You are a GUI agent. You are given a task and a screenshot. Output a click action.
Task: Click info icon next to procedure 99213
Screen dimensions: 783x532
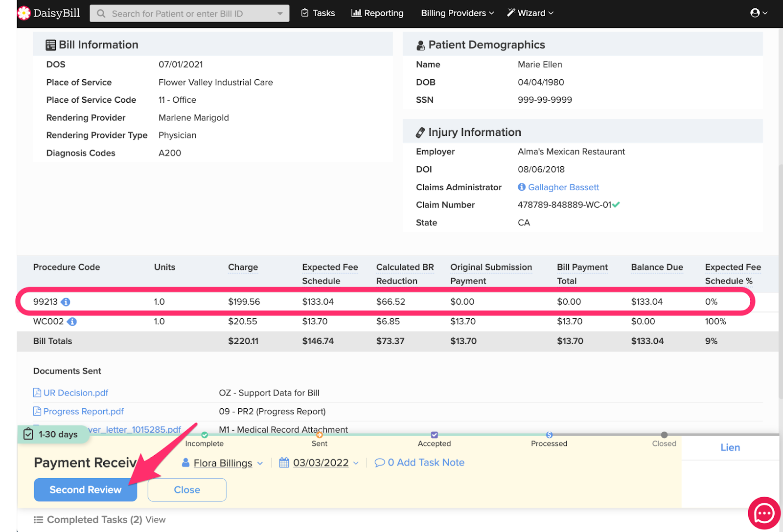coord(66,302)
